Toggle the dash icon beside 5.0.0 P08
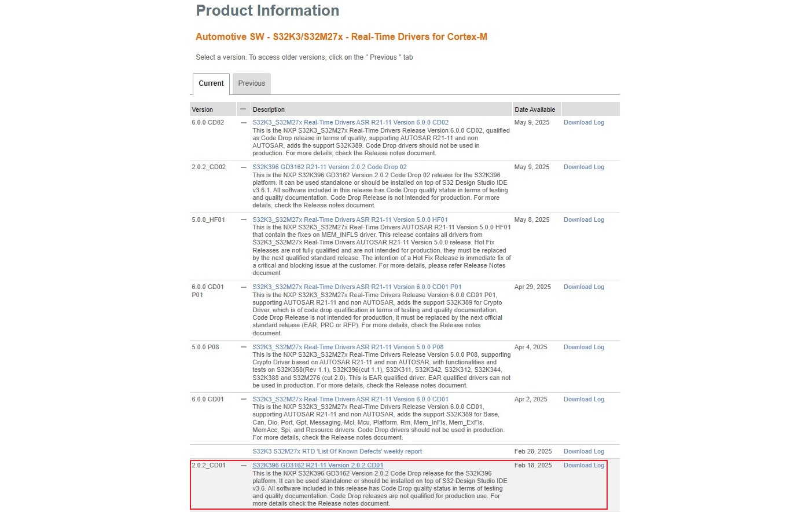812x512 pixels. [244, 348]
